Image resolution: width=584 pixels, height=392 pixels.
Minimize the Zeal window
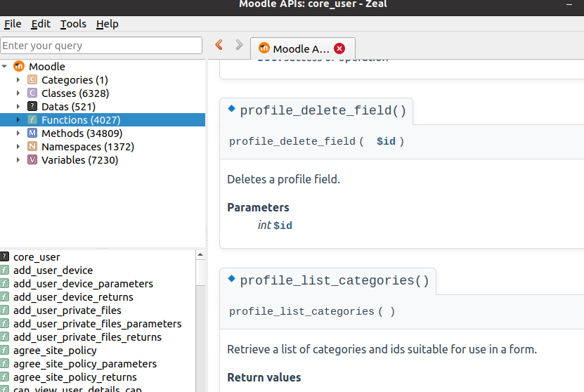[x=569, y=4]
